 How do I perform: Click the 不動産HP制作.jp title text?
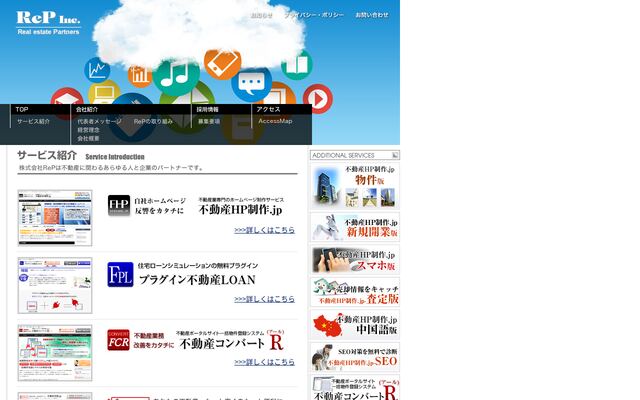[240, 210]
